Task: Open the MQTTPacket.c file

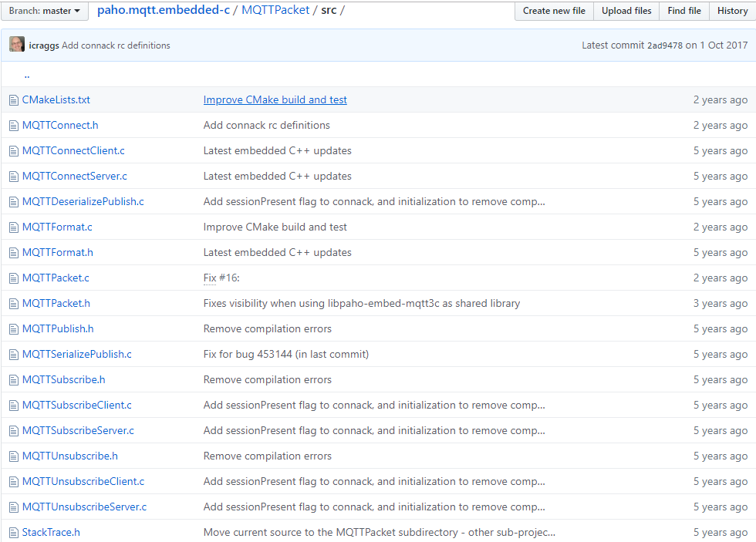Action: click(56, 278)
